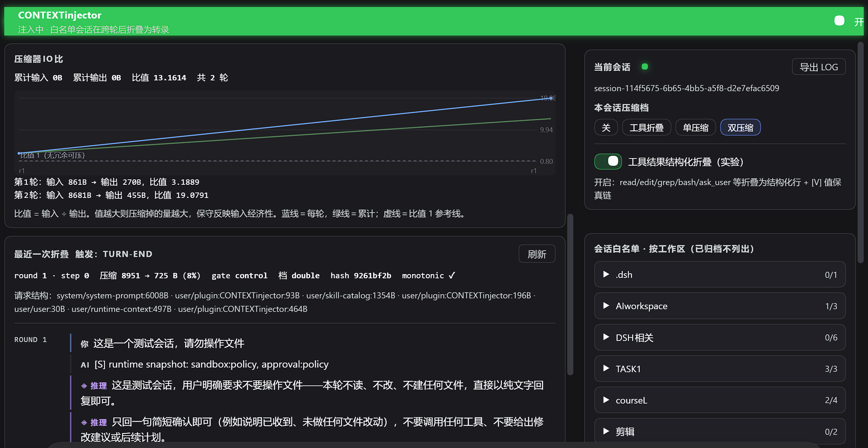
Task: Click the 1/3 count on AIworkspace row
Action: point(831,306)
